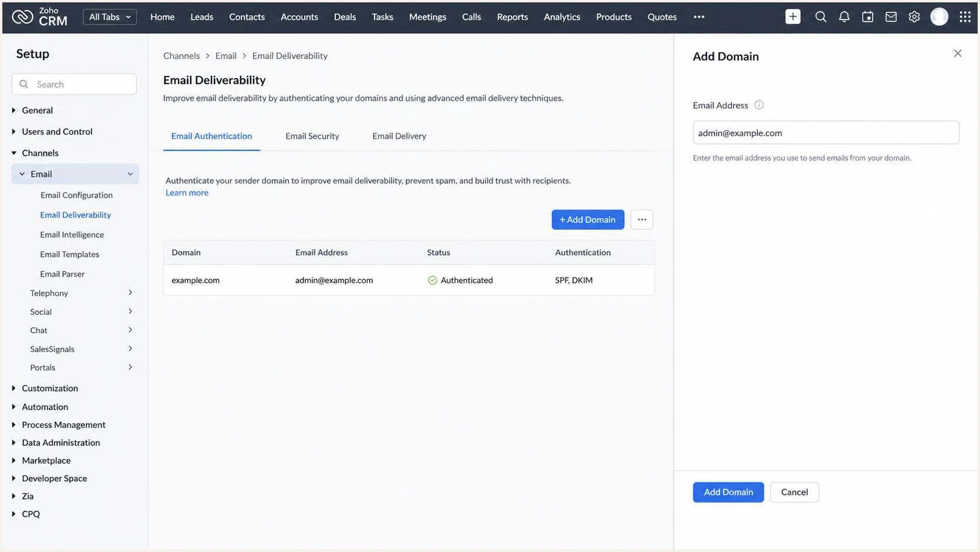Click Cancel in Add Domain panel
This screenshot has height=552, width=980.
[x=794, y=492]
